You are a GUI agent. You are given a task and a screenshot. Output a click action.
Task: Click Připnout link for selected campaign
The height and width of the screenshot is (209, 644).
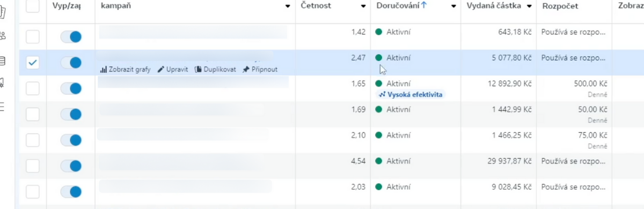(264, 70)
